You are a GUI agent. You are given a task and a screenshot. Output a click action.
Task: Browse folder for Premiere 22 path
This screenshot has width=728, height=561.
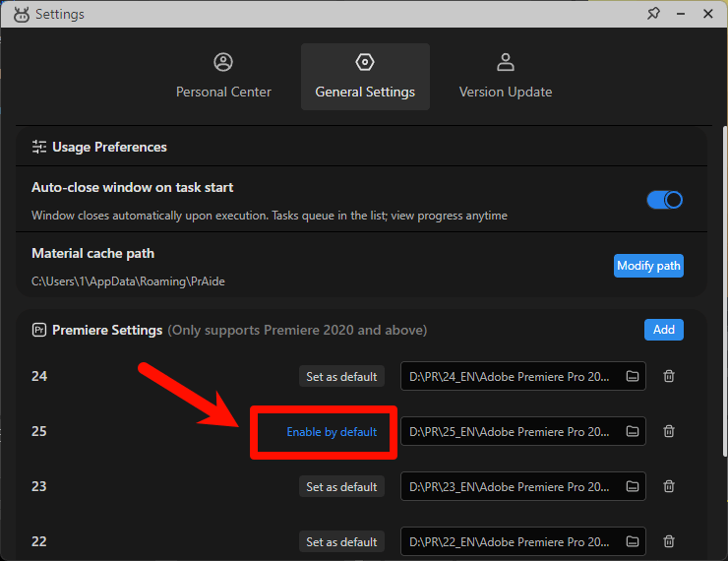(633, 541)
